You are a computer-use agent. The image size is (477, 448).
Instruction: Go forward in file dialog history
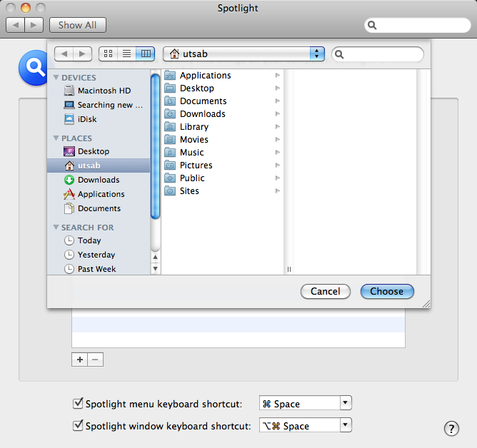tap(82, 54)
